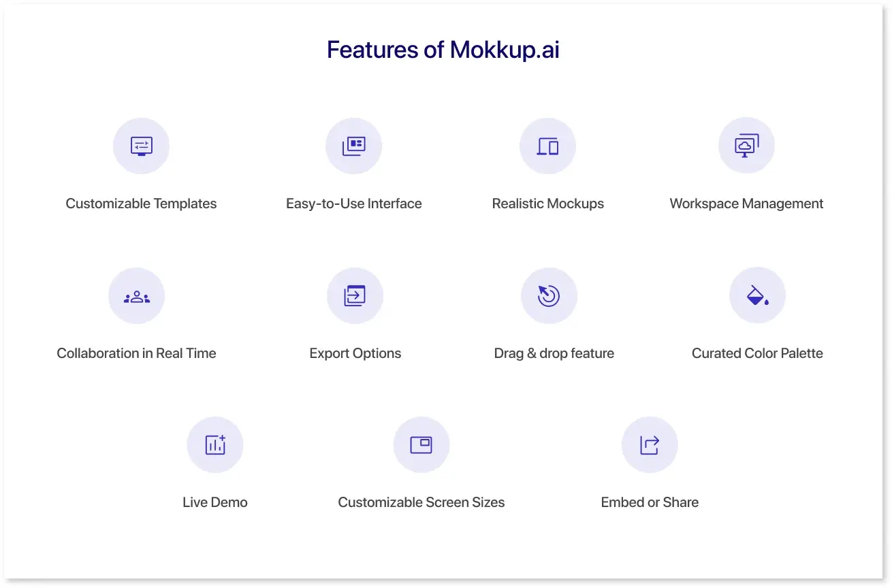This screenshot has height=588, width=892.
Task: Click the Customizable Templates monitor icon
Action: click(x=141, y=146)
